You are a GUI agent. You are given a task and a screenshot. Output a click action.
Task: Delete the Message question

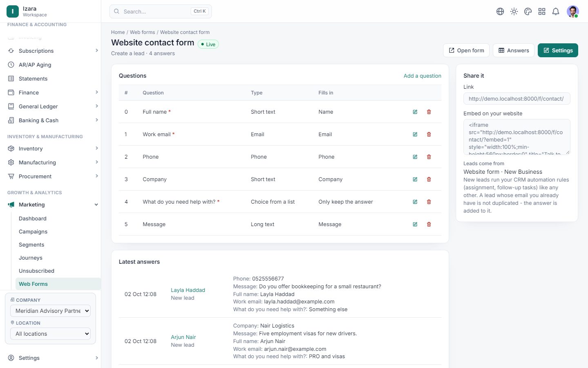tap(429, 224)
